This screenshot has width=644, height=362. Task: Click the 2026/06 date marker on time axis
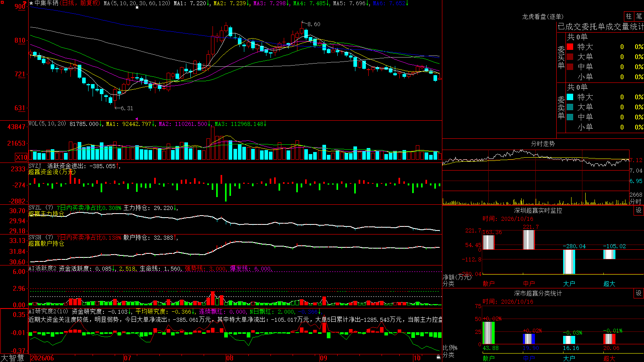tap(42, 358)
